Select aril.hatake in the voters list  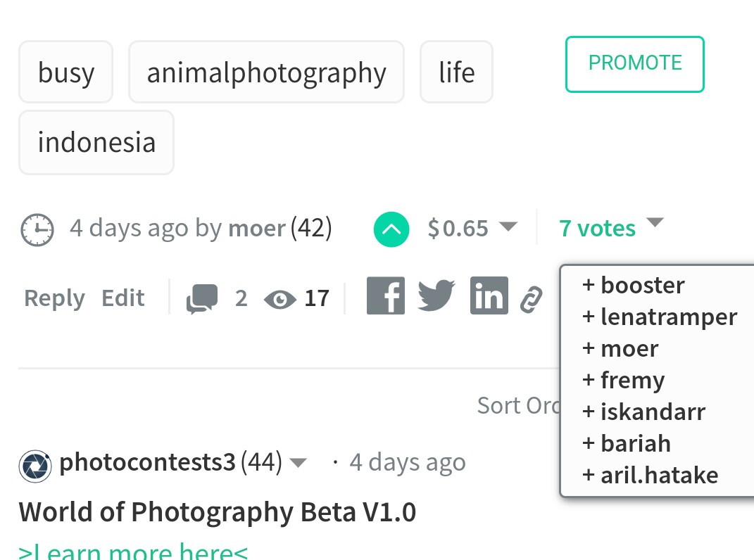(x=650, y=475)
